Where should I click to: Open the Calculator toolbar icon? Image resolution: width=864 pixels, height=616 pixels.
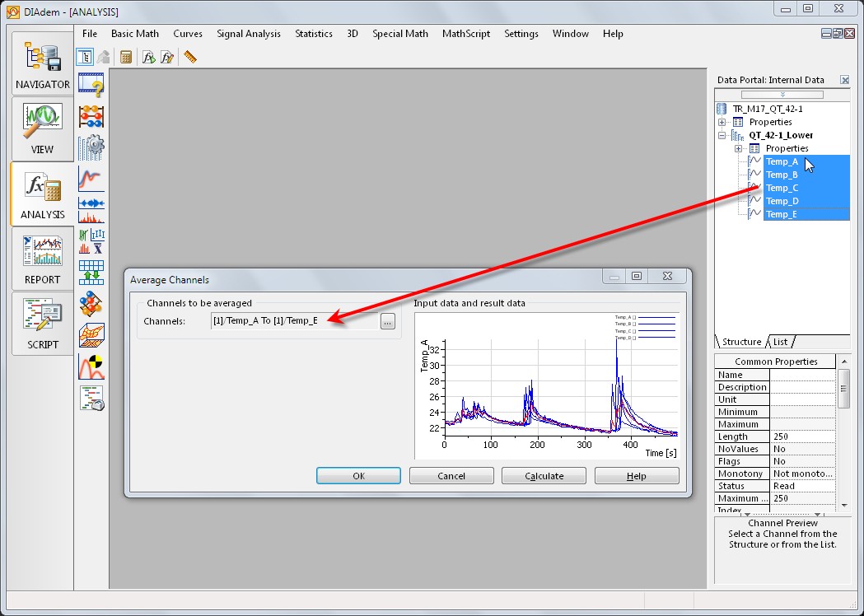pyautogui.click(x=124, y=56)
